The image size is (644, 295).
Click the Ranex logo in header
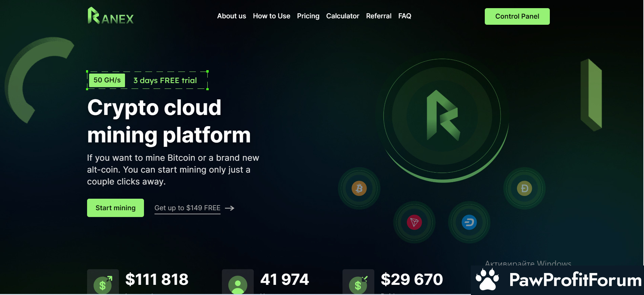coord(110,16)
